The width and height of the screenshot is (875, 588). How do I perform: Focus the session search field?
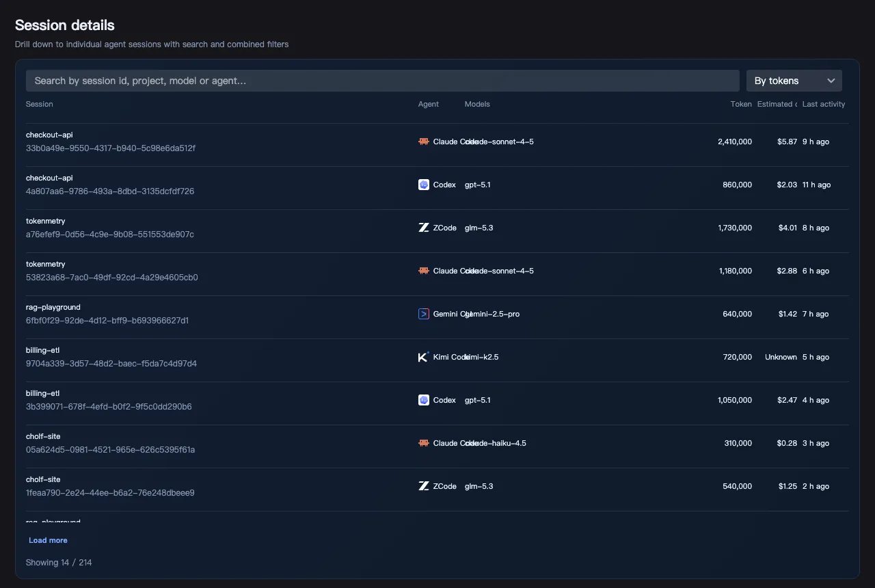pos(383,81)
